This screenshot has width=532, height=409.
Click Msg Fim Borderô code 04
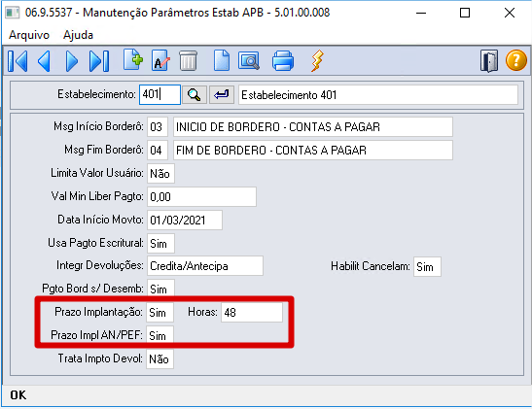158,151
